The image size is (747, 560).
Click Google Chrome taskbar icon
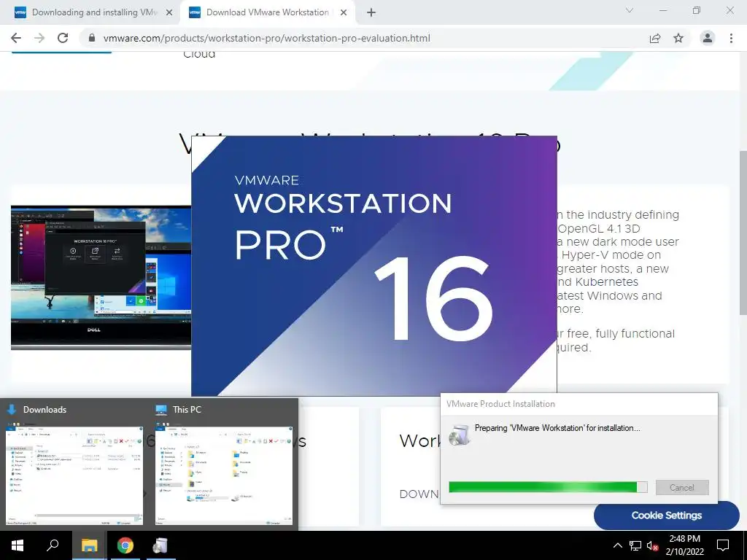(125, 545)
